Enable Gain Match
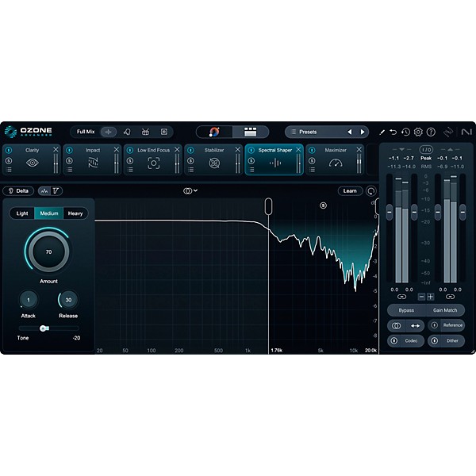Image resolution: width=476 pixels, height=476 pixels. (x=445, y=310)
